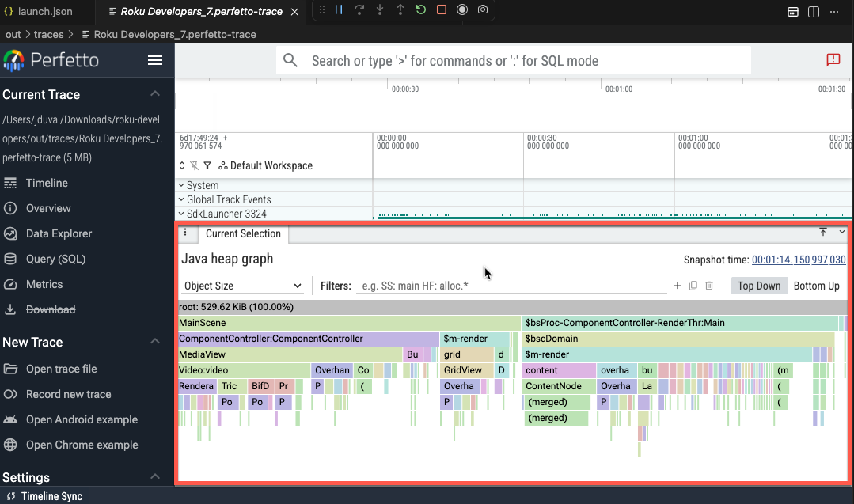
Task: Click the add filter plus icon
Action: pyautogui.click(x=677, y=286)
